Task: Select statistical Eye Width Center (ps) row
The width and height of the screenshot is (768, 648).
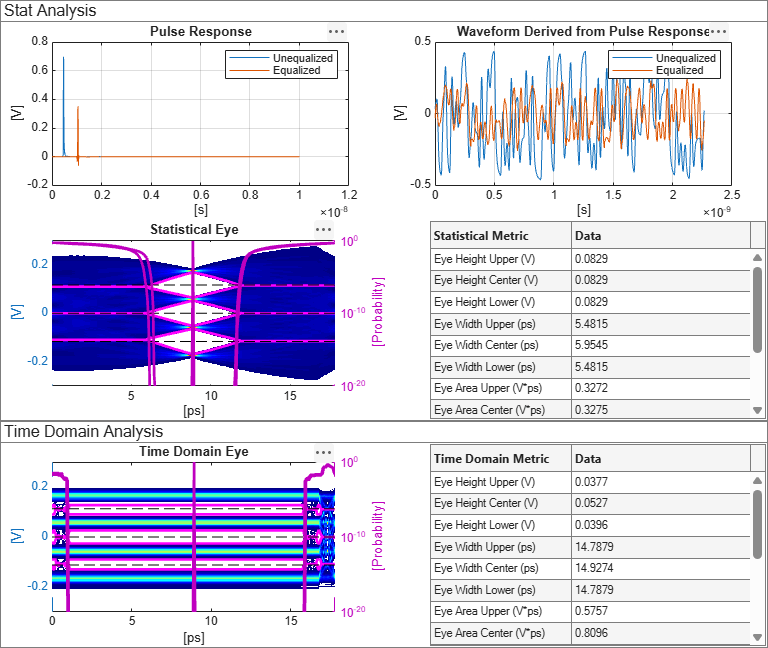Action: click(590, 345)
